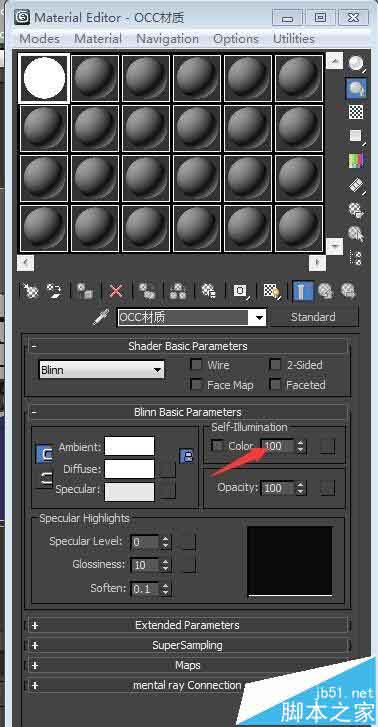Open material editor Options icon
This screenshot has height=727, width=378.
356,209
